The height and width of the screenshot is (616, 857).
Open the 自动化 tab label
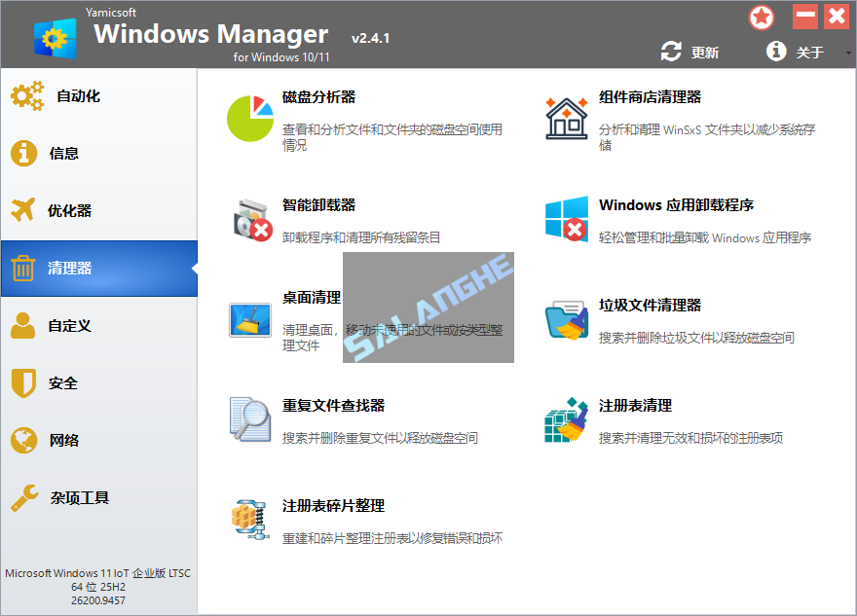pyautogui.click(x=79, y=96)
